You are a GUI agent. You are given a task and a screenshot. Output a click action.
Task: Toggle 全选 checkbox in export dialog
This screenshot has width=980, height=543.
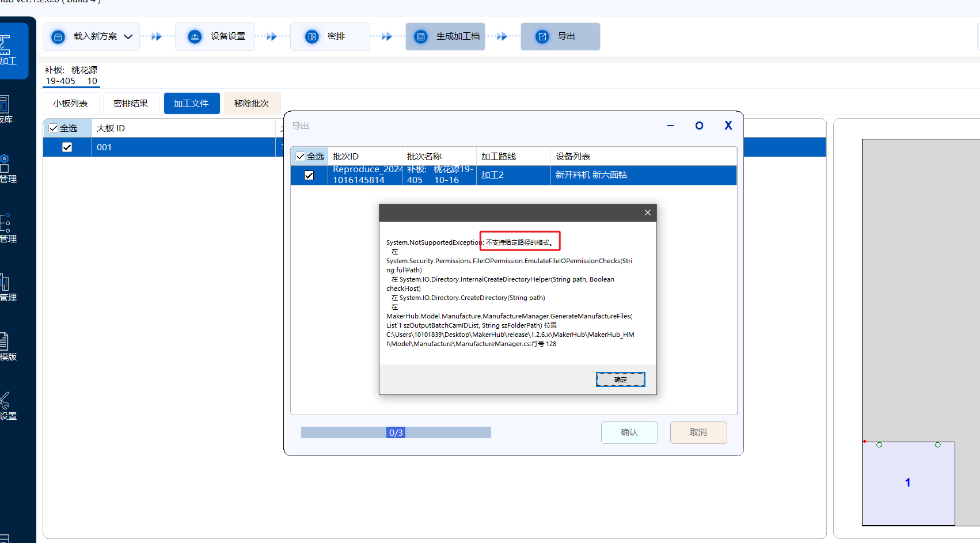coord(301,157)
